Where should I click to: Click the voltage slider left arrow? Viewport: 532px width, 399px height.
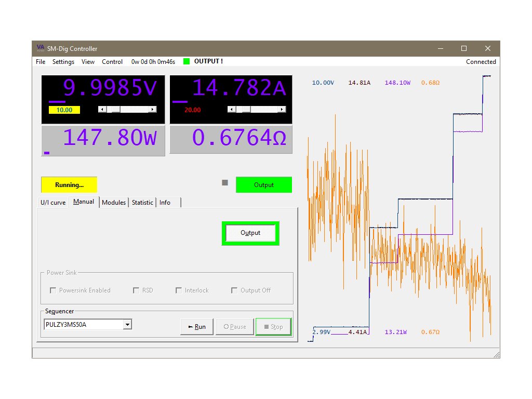click(102, 109)
